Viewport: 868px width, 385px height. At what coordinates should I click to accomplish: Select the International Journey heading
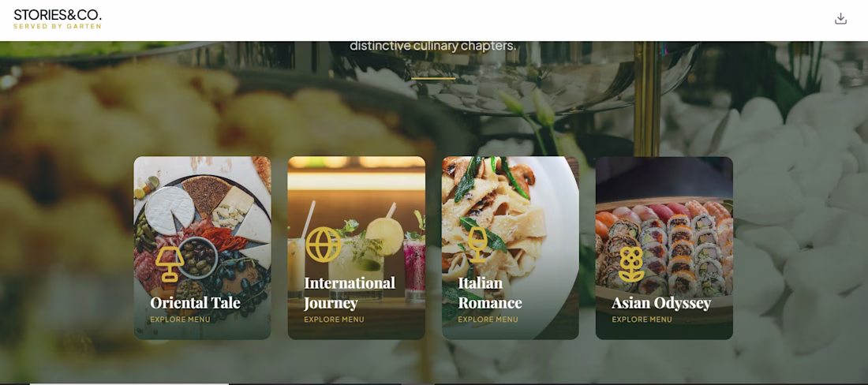point(350,293)
